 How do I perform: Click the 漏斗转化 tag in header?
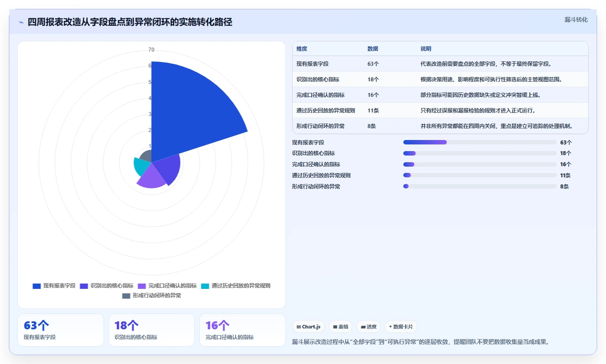(x=576, y=20)
